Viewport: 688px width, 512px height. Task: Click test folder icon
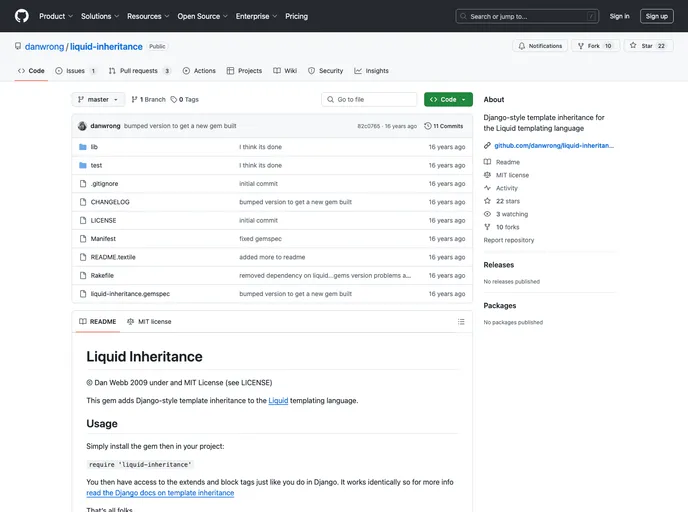(82, 165)
